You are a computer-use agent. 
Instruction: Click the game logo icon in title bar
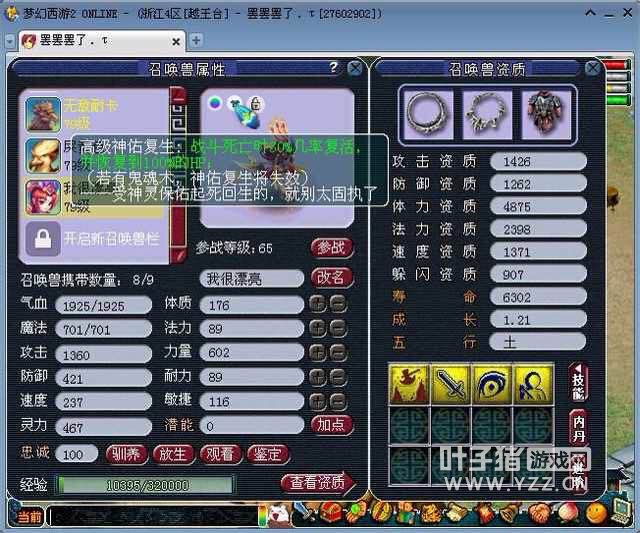pos(11,13)
